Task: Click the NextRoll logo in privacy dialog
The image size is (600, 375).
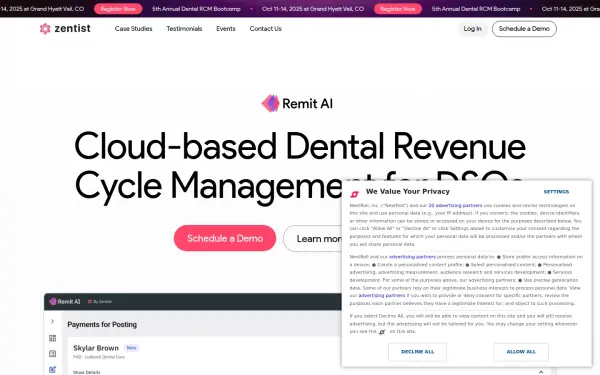Action: point(355,194)
